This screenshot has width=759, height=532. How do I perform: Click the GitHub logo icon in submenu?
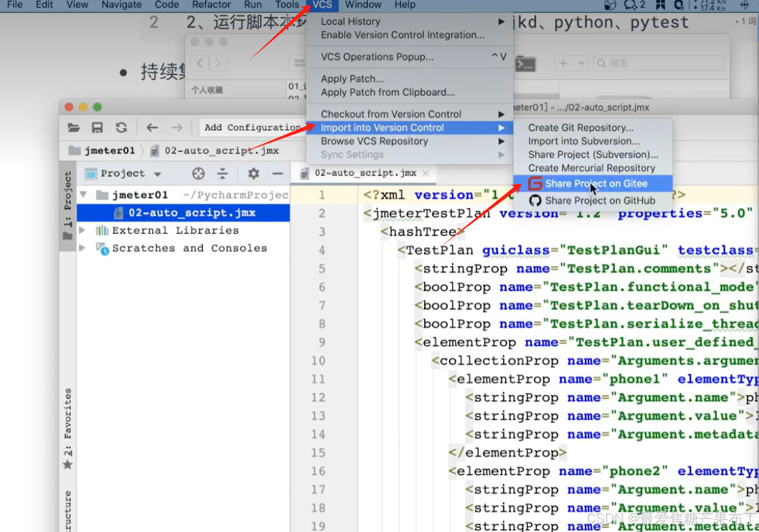point(535,200)
